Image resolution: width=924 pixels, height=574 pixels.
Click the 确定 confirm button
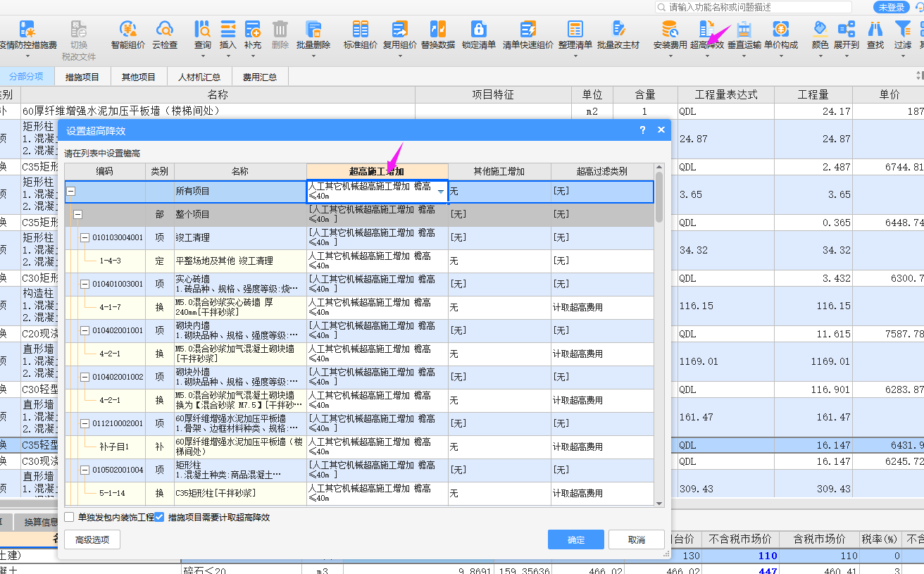tap(576, 539)
